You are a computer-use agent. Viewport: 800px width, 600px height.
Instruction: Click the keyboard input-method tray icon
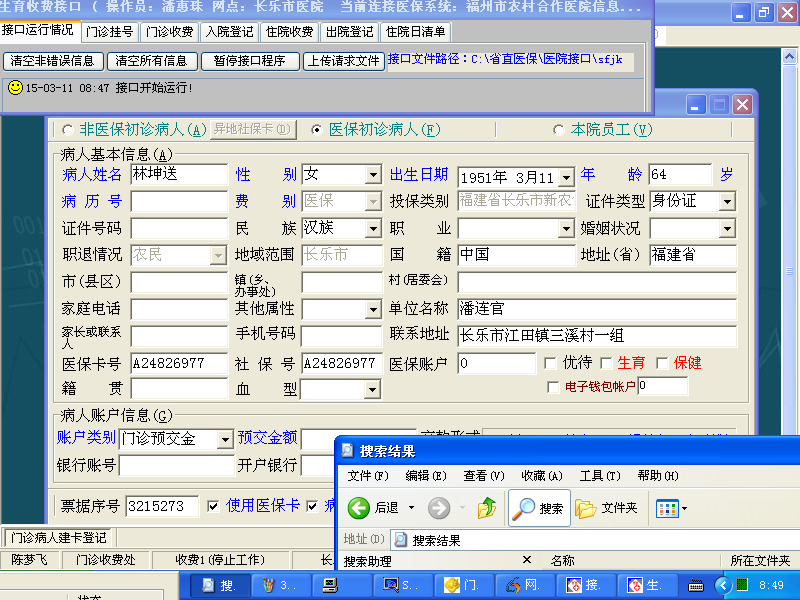pyautogui.click(x=696, y=585)
